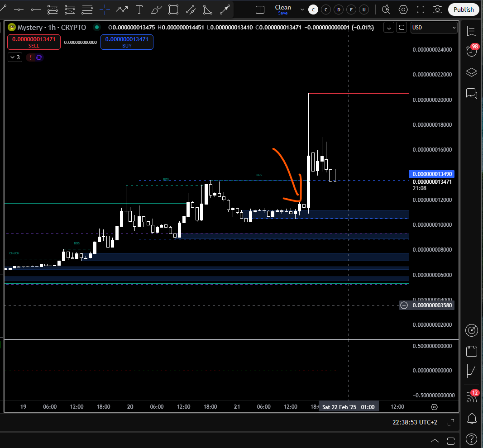Open the chart layout selector

pyautogui.click(x=260, y=10)
